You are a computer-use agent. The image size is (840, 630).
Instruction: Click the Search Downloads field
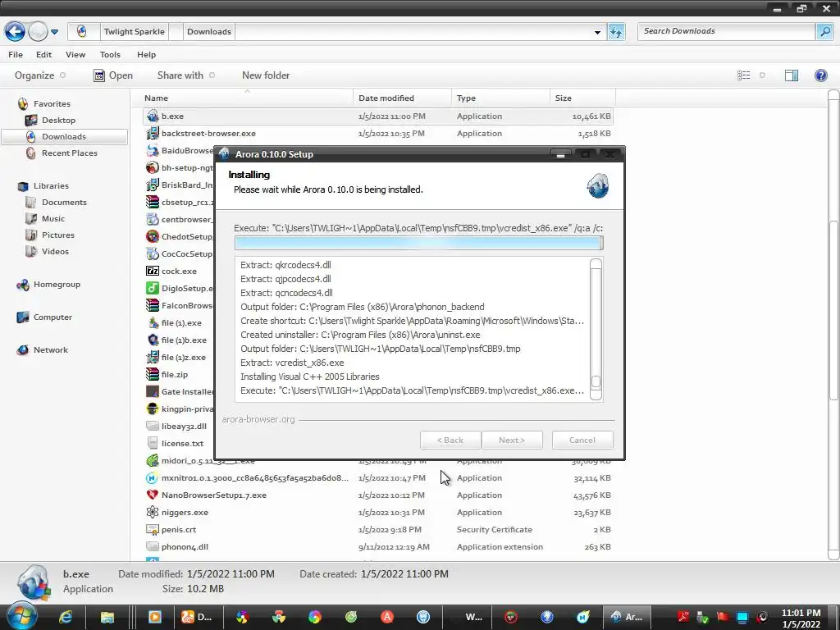click(727, 32)
